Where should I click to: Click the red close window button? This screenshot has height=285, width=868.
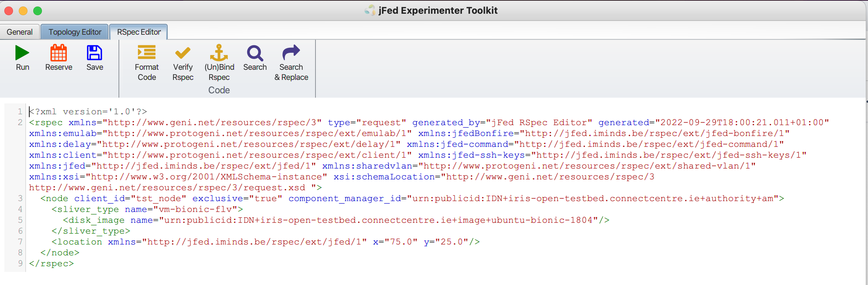point(9,11)
